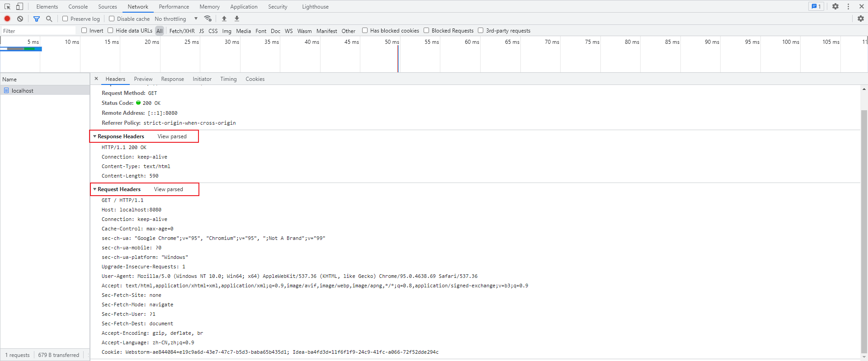Open network conditions wifi icon

208,19
